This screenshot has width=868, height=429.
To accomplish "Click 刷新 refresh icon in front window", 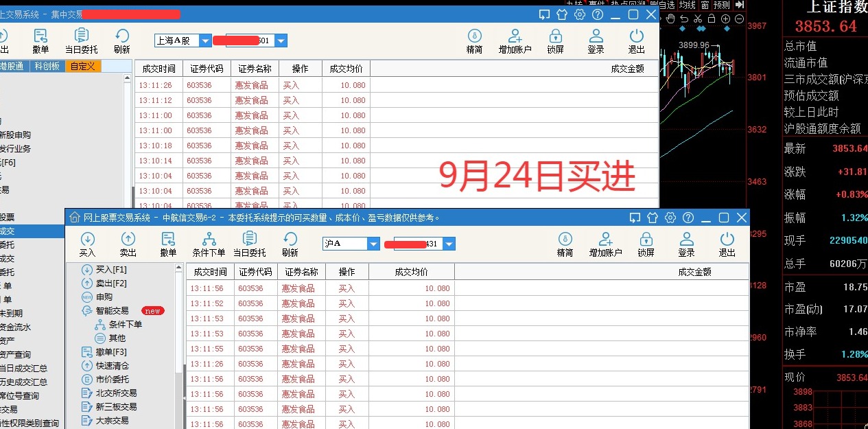I will pyautogui.click(x=290, y=243).
